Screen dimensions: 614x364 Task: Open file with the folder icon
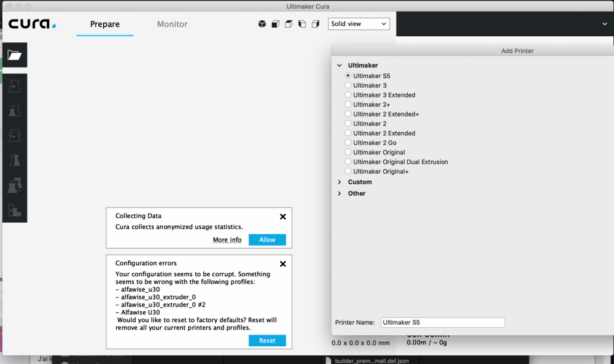(15, 55)
